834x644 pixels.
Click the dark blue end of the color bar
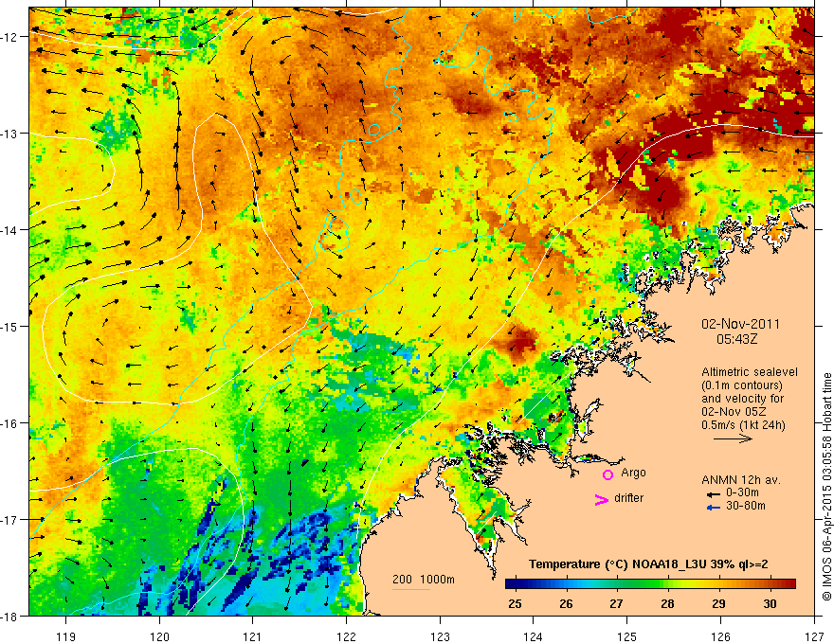point(511,584)
